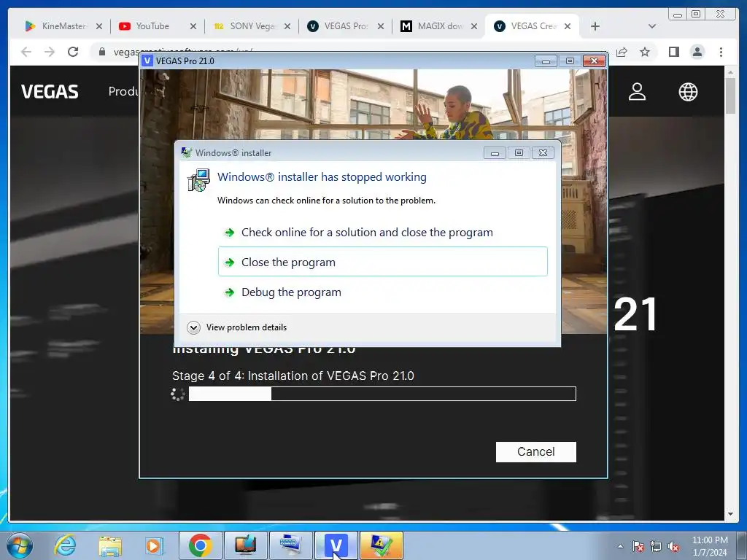Expand View problem details
This screenshot has height=560, width=747.
coord(237,327)
